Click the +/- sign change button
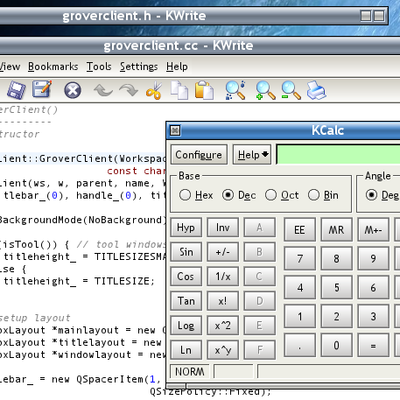Screen dimensions: 400x400 [223, 252]
